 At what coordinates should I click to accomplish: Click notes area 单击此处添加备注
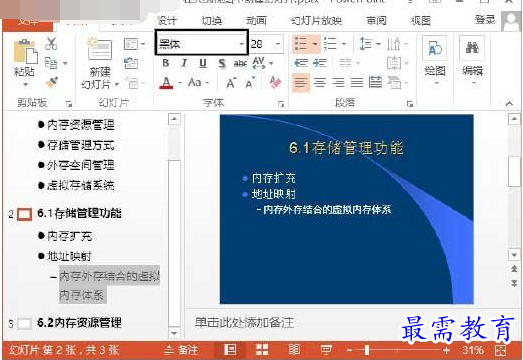click(244, 323)
